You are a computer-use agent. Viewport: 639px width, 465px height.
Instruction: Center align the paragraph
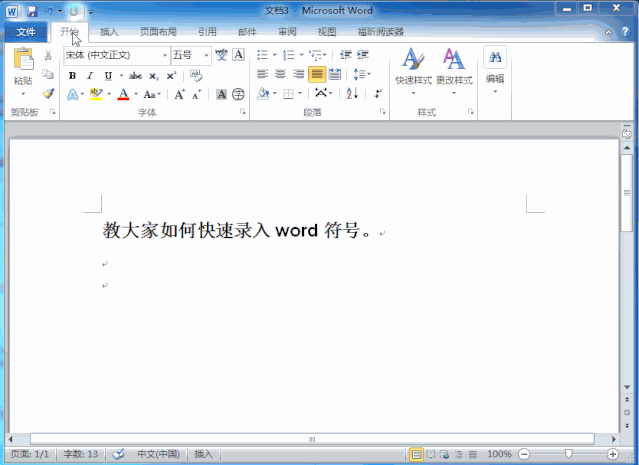click(279, 74)
